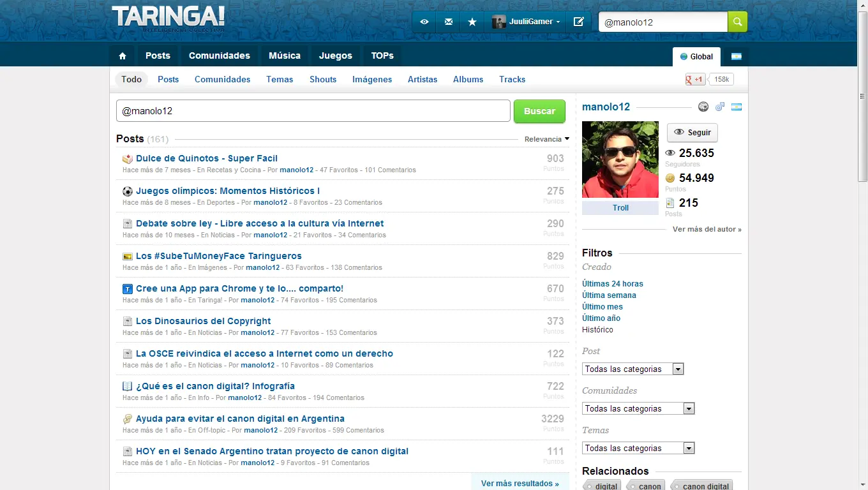Click the Dulce de Quinotos post icon
Viewport: 868px width, 490px height.
128,159
